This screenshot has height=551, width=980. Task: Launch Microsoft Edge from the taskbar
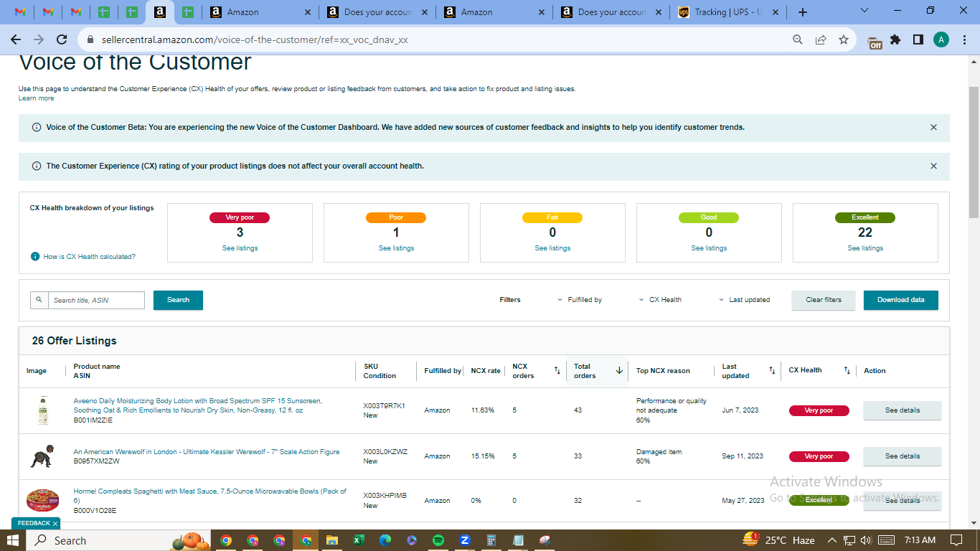(x=385, y=540)
